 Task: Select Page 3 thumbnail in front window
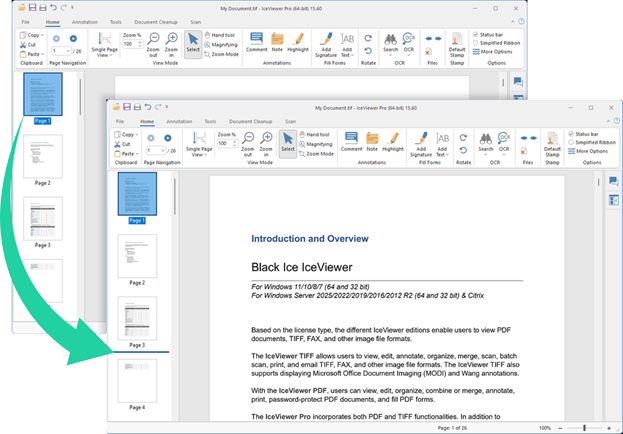click(x=137, y=320)
